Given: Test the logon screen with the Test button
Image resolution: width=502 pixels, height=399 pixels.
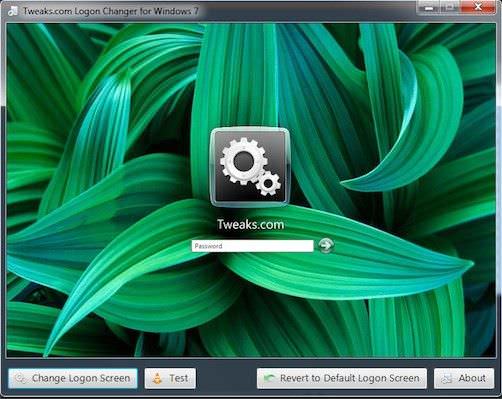Looking at the screenshot, I should 170,378.
